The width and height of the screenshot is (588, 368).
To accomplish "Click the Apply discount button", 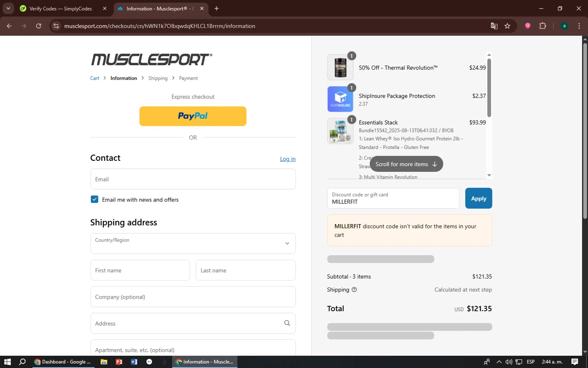I will (478, 198).
